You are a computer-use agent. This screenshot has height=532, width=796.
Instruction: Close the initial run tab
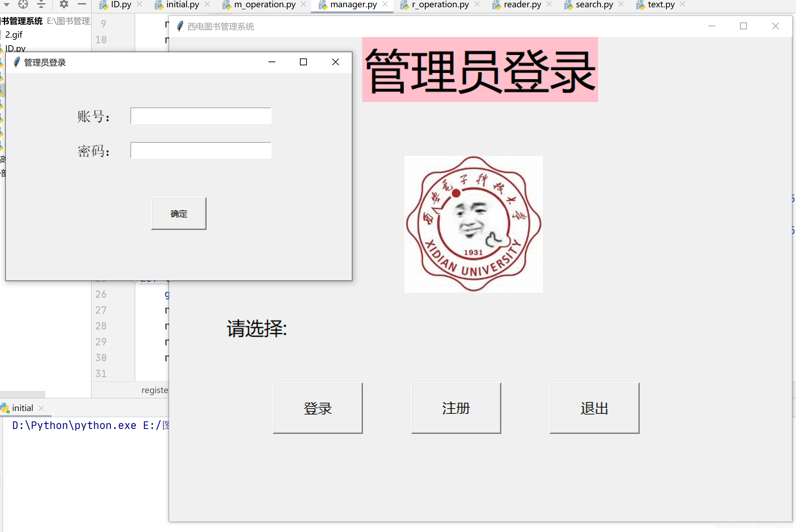[41, 408]
